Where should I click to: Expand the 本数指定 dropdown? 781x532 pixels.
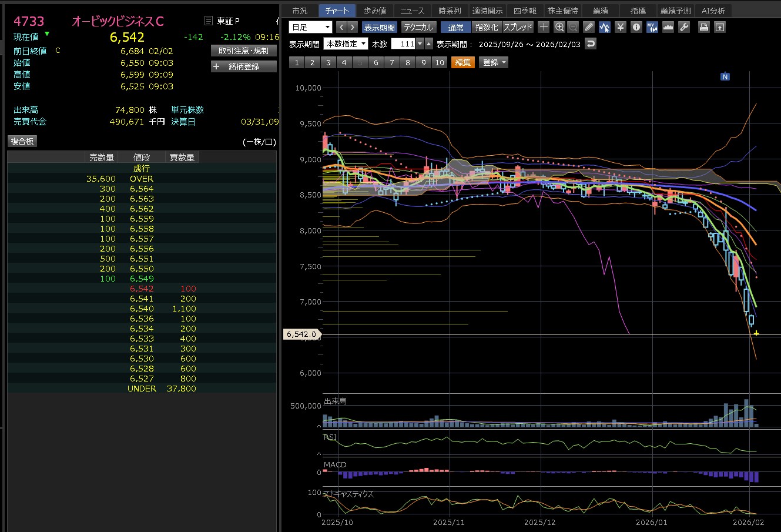point(346,44)
